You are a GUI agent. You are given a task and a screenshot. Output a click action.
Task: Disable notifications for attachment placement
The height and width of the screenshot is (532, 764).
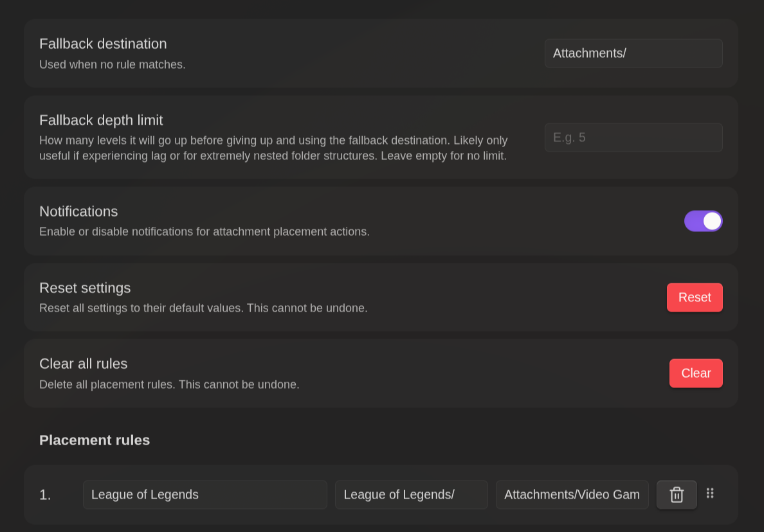pyautogui.click(x=704, y=220)
